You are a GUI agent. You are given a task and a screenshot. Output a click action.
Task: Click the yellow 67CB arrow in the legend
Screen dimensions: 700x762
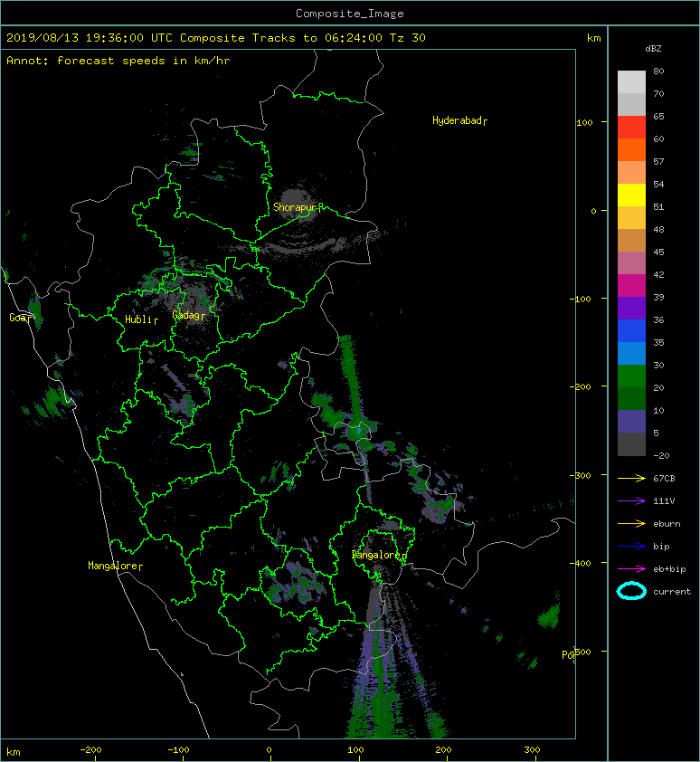coord(631,478)
